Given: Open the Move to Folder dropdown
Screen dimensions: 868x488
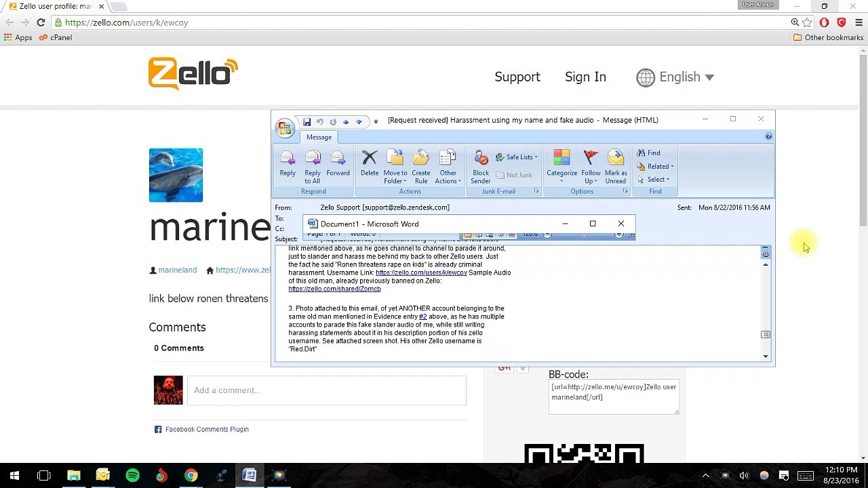Looking at the screenshot, I should click(395, 167).
